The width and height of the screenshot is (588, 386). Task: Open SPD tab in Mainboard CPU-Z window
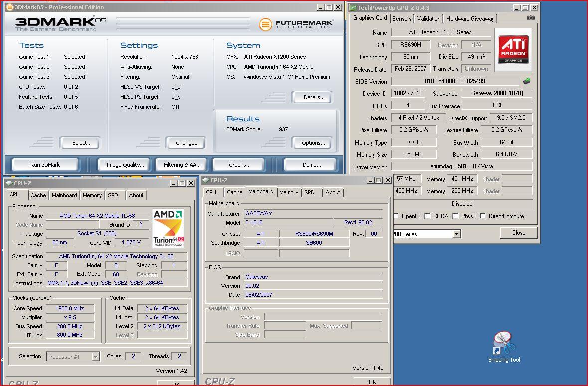[309, 192]
